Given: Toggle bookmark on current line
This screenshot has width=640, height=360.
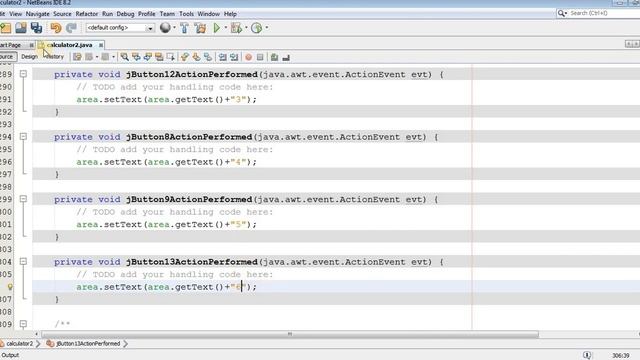Looking at the screenshot, I should (x=208, y=57).
